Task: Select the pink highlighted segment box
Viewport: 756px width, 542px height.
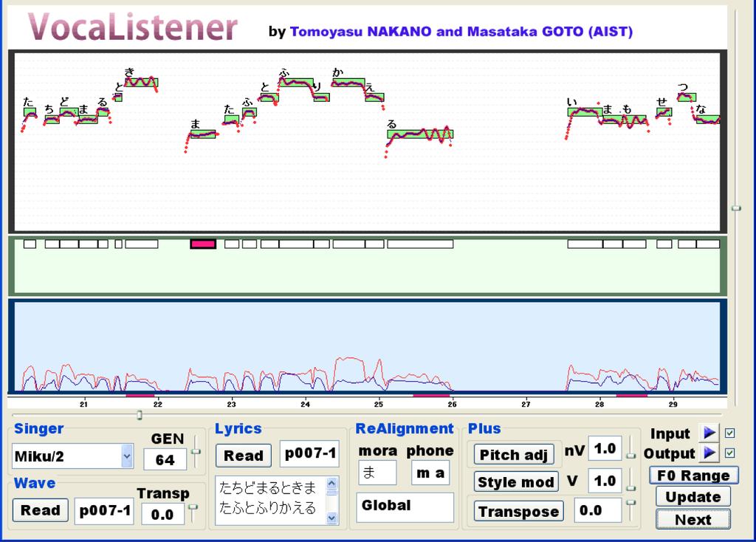Action: [203, 244]
